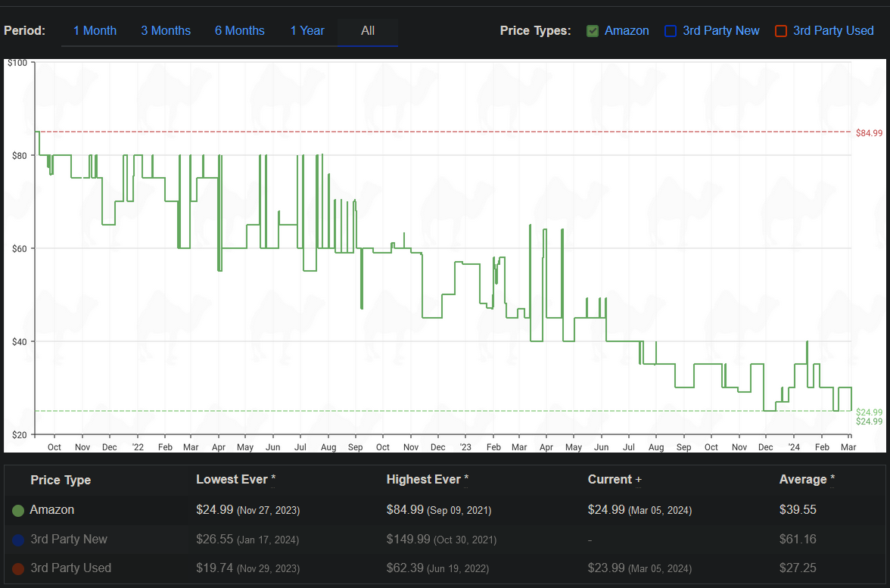The height and width of the screenshot is (588, 890).
Task: Enable the 3rd Party New checkbox
Action: click(671, 31)
